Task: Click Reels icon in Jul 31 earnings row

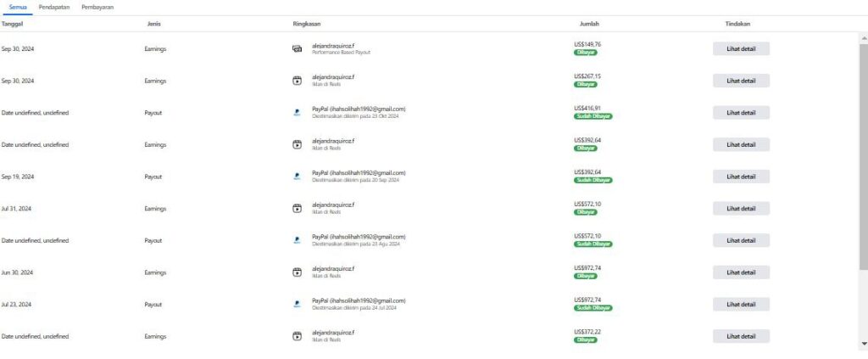Action: click(298, 208)
